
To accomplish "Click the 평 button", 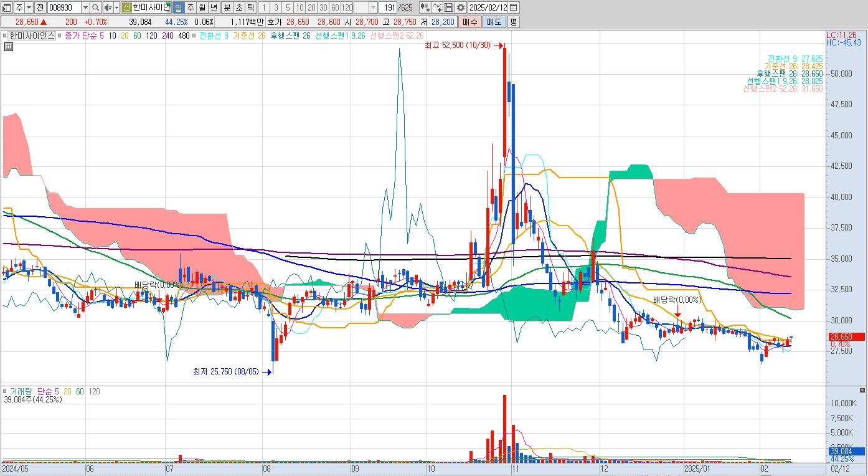I will pyautogui.click(x=513, y=22).
